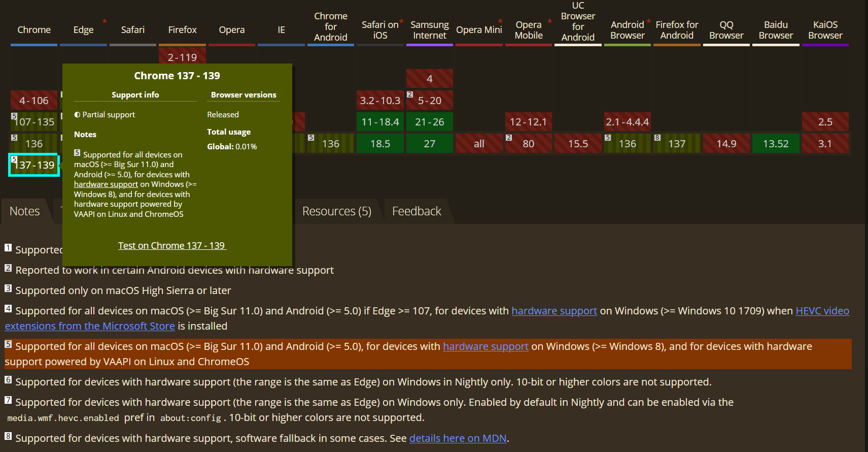
Task: Select the KaiOS Browser header
Action: click(x=825, y=30)
